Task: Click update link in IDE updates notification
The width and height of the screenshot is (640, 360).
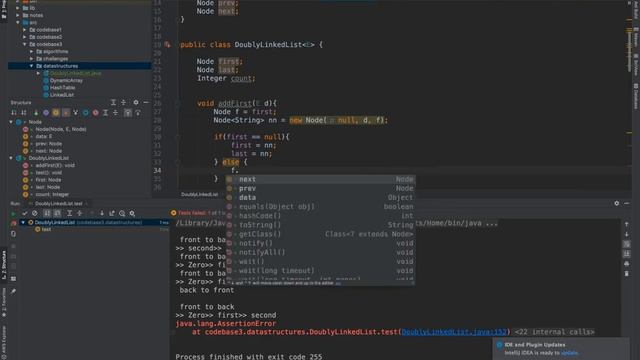Action: click(569, 353)
